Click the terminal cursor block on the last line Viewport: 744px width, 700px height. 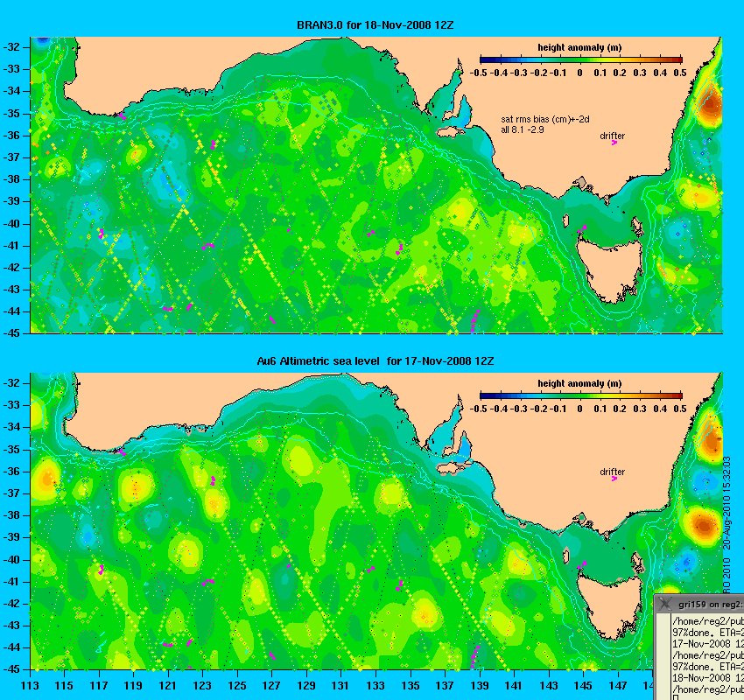675,697
